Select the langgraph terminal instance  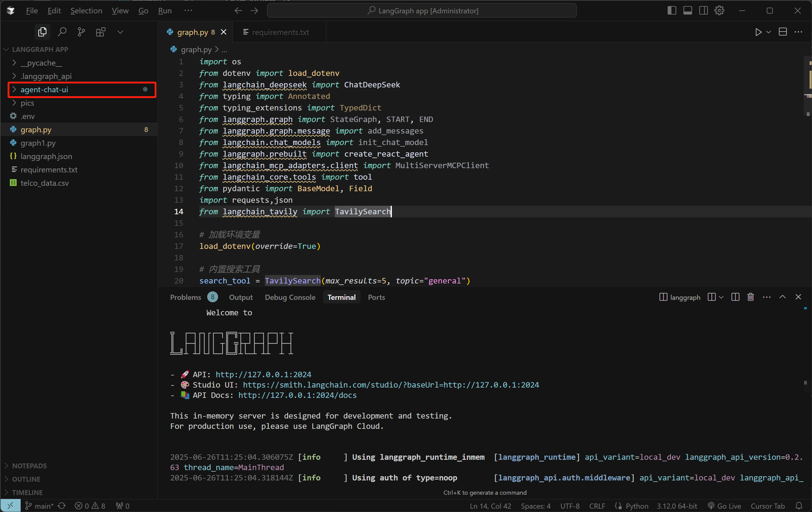(x=680, y=297)
